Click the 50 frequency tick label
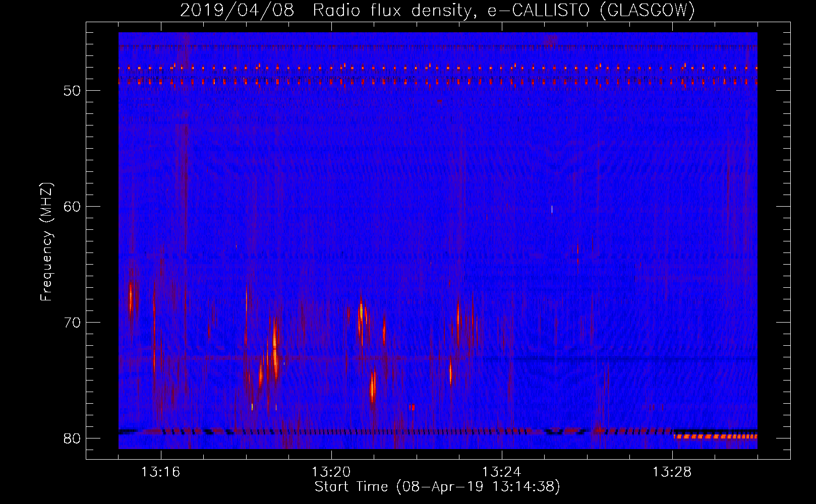Image resolution: width=816 pixels, height=504 pixels. (x=72, y=91)
